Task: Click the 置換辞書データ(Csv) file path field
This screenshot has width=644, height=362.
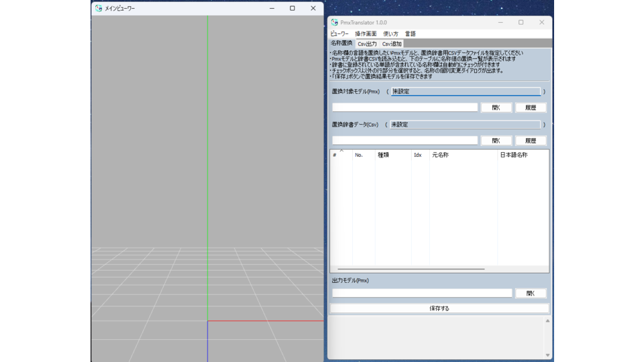Action: [405, 140]
